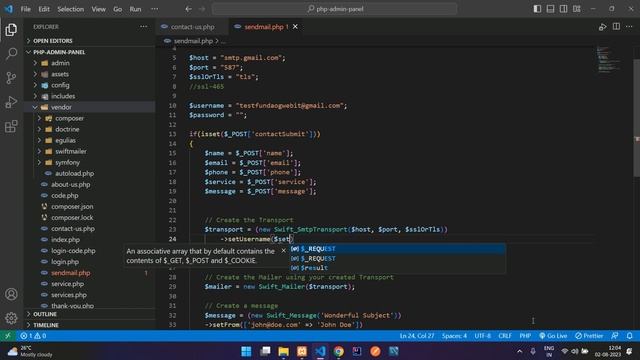Open the Accounts menu icon
Viewport: 640px width, 360px height.
click(x=11, y=294)
